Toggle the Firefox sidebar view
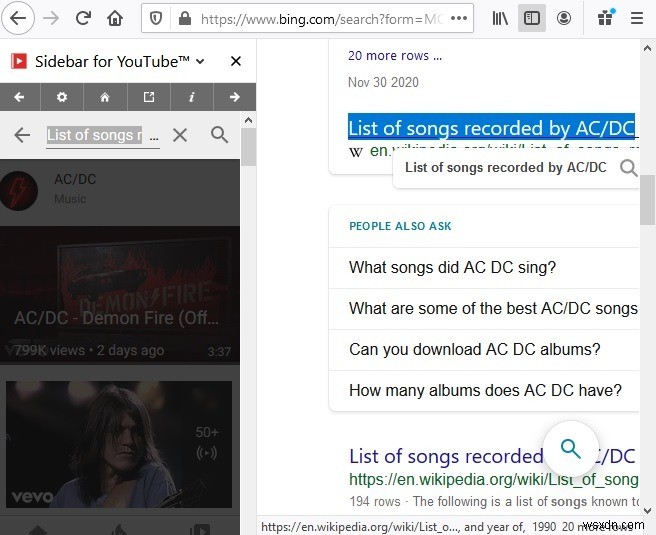656x535 pixels. tap(532, 18)
